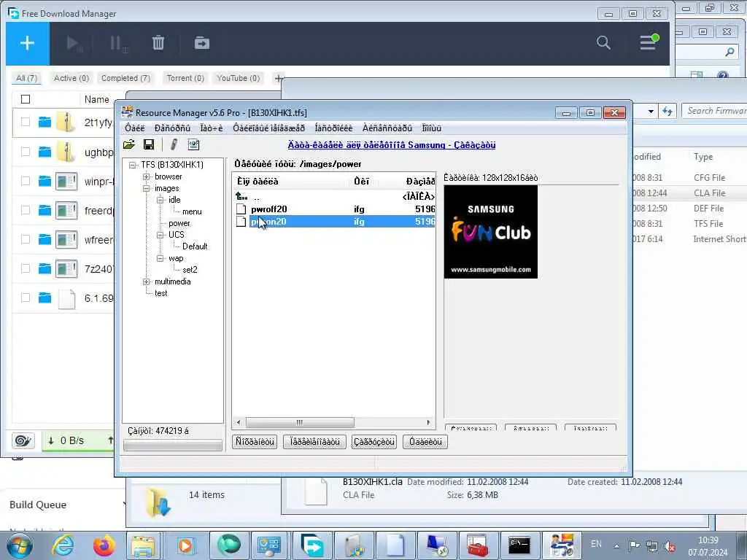Click the file icon next to pwroff20

tap(241, 209)
